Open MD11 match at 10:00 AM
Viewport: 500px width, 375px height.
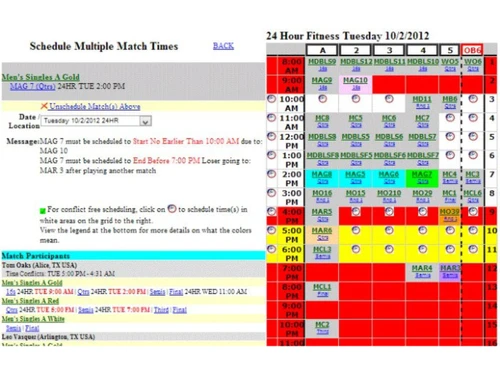click(422, 99)
